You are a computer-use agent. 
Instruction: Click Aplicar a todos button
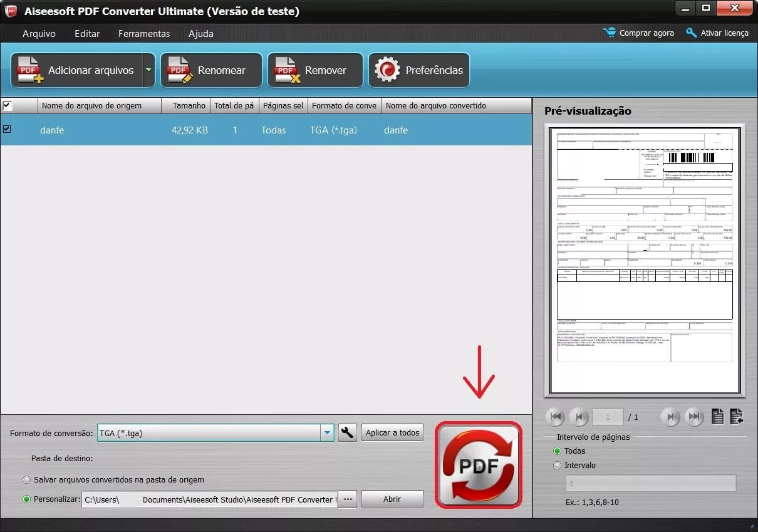pyautogui.click(x=392, y=433)
